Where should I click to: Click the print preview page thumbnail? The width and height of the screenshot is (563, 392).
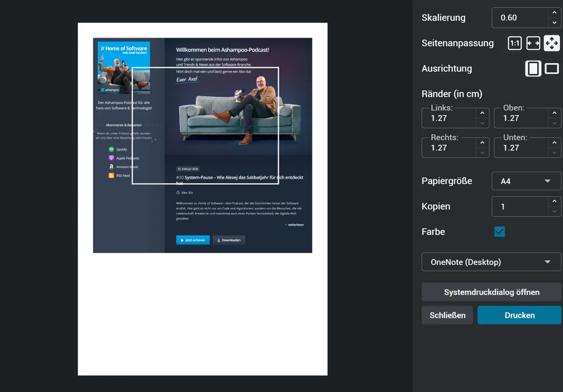pos(203,199)
